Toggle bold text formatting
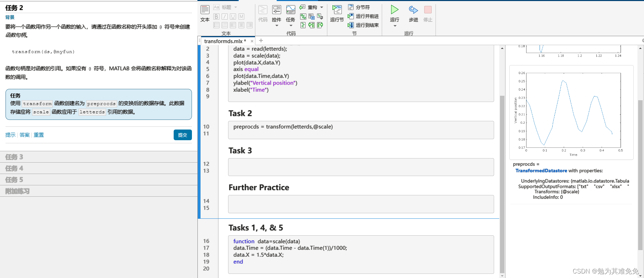Viewport: 644px width, 278px height. click(216, 17)
